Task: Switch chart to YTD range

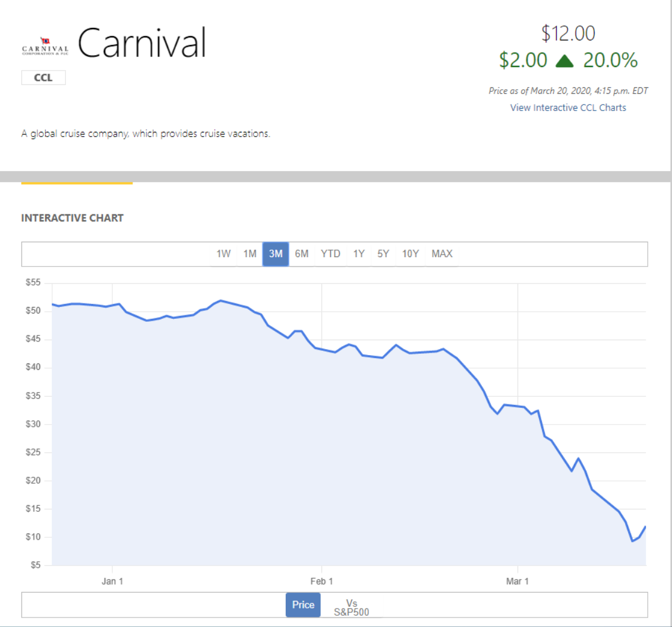Action: [330, 254]
